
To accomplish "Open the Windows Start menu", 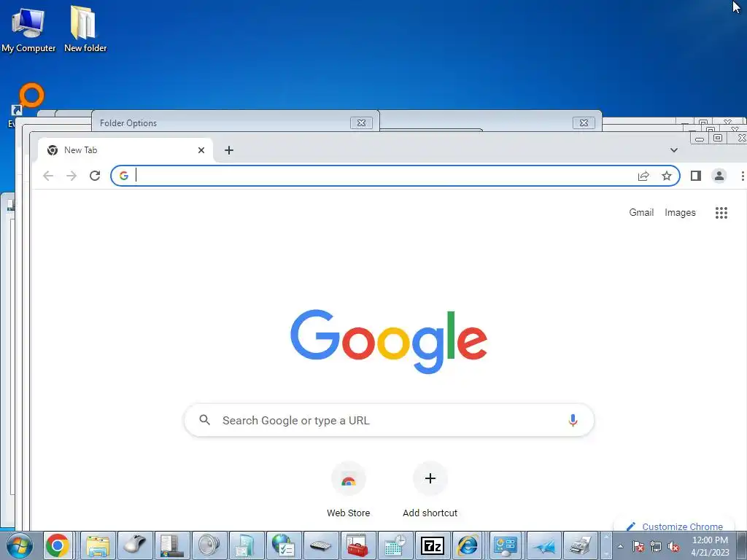I will point(20,545).
